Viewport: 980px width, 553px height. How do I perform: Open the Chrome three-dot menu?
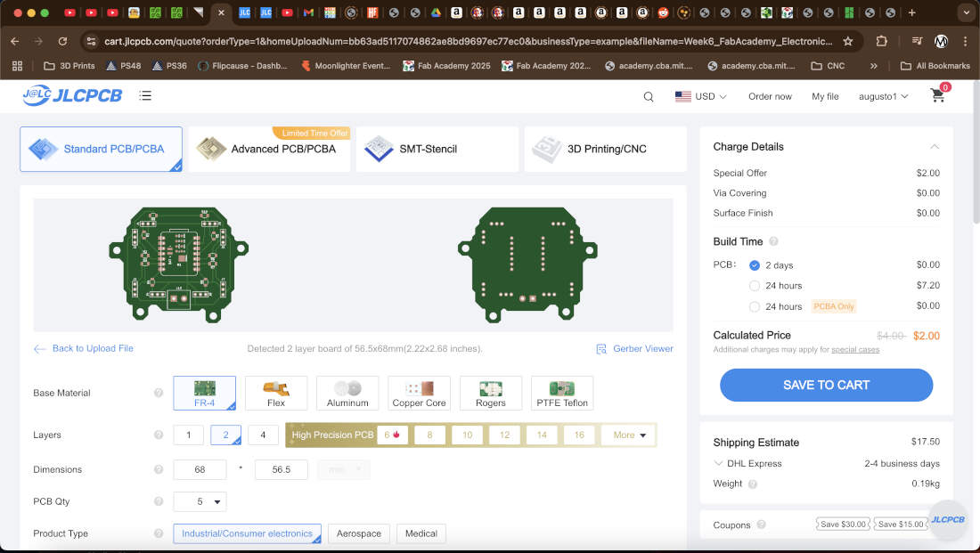point(965,41)
